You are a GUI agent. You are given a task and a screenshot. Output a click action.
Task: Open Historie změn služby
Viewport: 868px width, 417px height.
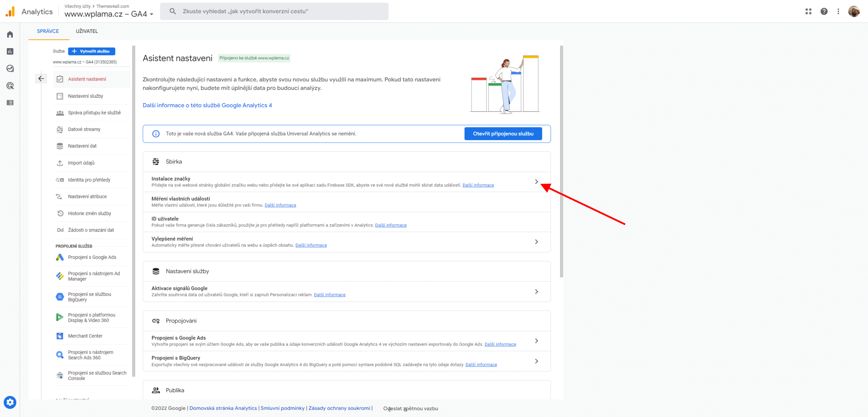pos(92,213)
